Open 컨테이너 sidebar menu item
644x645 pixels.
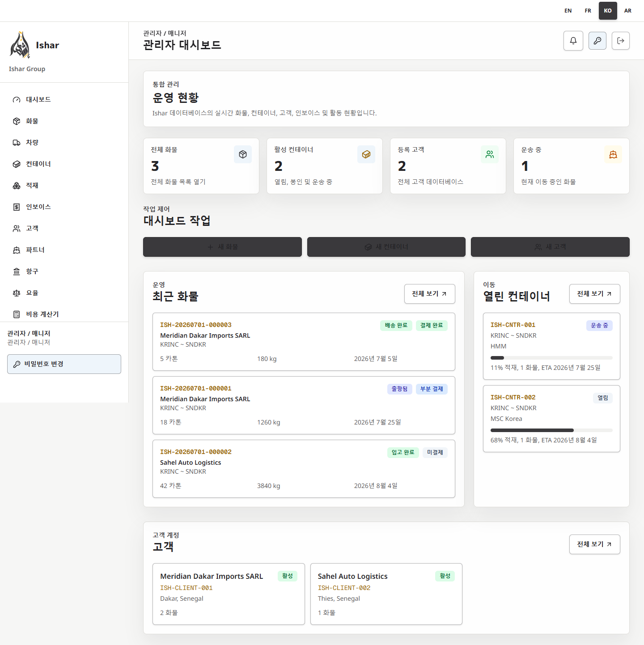pos(64,164)
